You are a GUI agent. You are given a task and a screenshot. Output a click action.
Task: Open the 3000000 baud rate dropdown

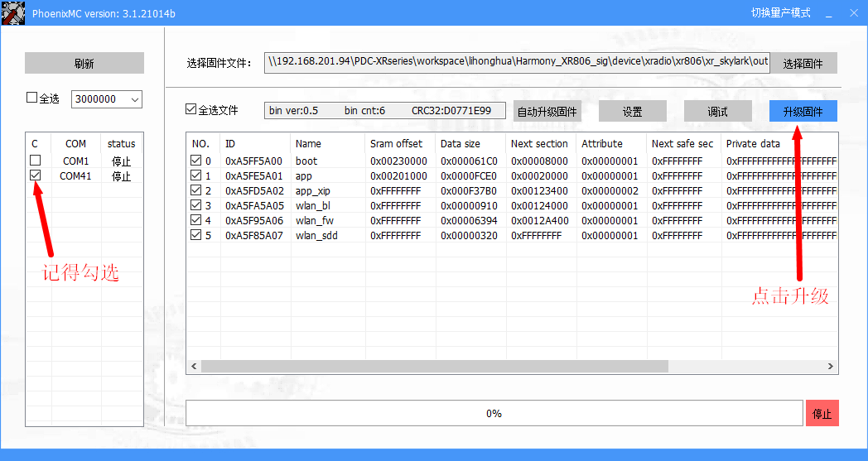135,99
